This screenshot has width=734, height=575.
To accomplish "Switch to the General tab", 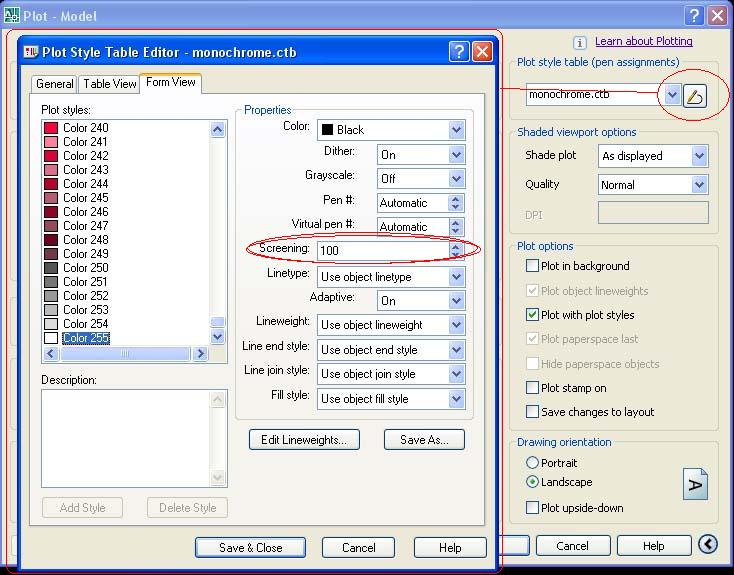I will click(x=54, y=84).
